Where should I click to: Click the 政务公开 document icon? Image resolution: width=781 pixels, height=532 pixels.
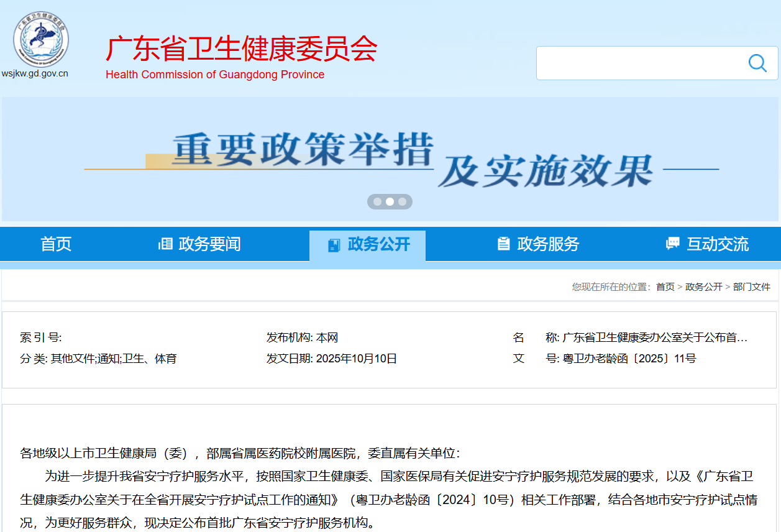pyautogui.click(x=334, y=245)
